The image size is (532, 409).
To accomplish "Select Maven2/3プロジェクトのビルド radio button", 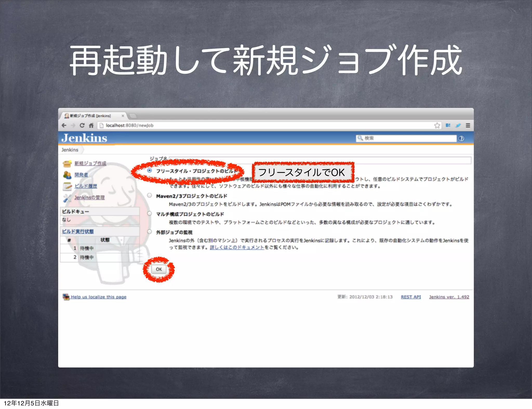I will tap(150, 195).
